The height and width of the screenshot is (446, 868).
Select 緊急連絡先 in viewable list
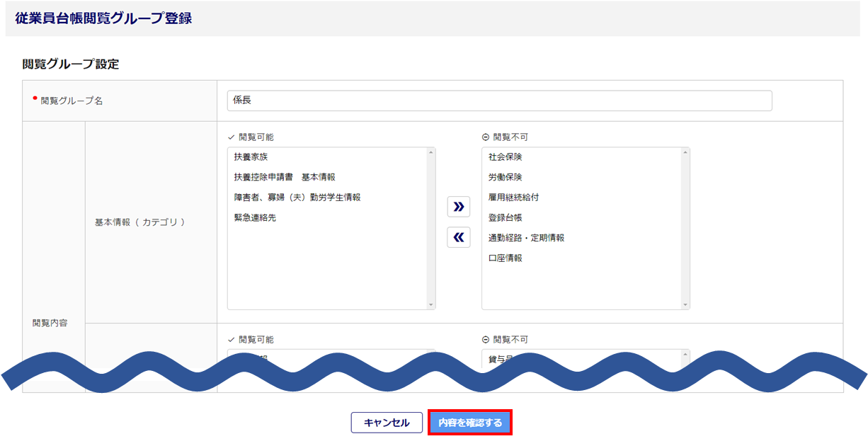(x=255, y=218)
